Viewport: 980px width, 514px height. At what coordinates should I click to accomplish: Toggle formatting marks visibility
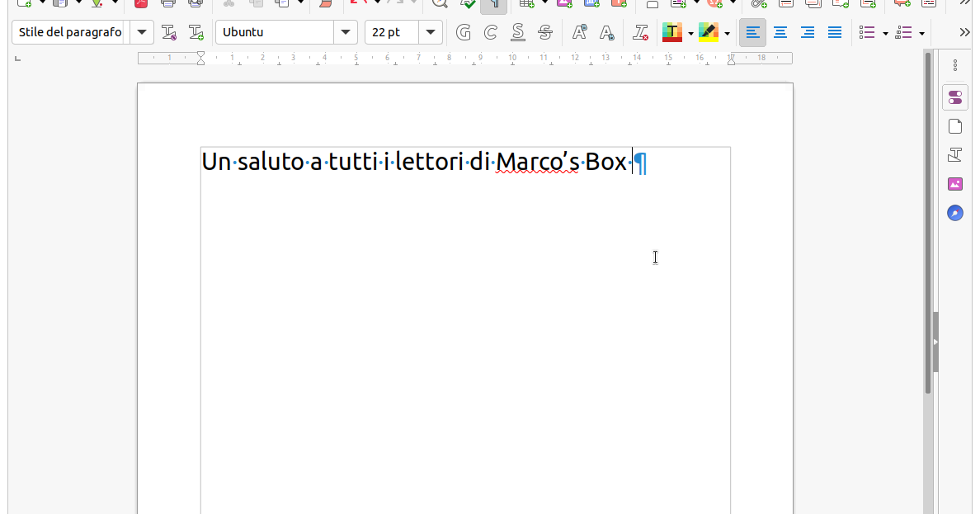pyautogui.click(x=493, y=5)
